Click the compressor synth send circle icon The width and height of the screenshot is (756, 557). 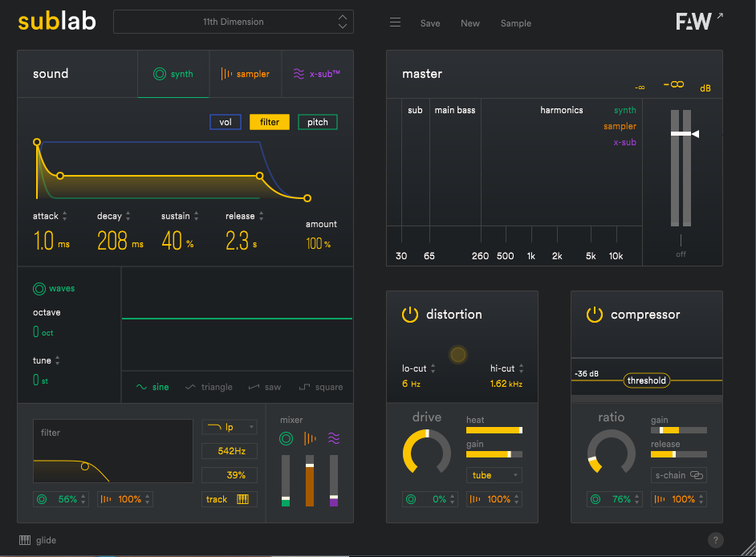595,499
